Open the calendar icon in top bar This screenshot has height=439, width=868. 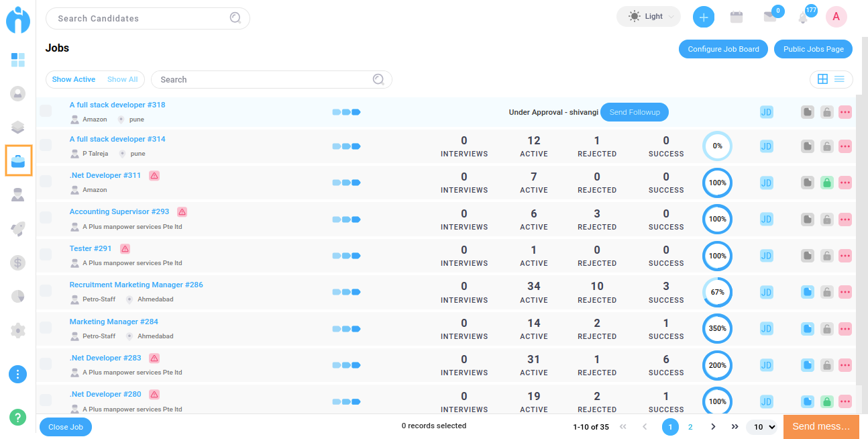pyautogui.click(x=737, y=17)
